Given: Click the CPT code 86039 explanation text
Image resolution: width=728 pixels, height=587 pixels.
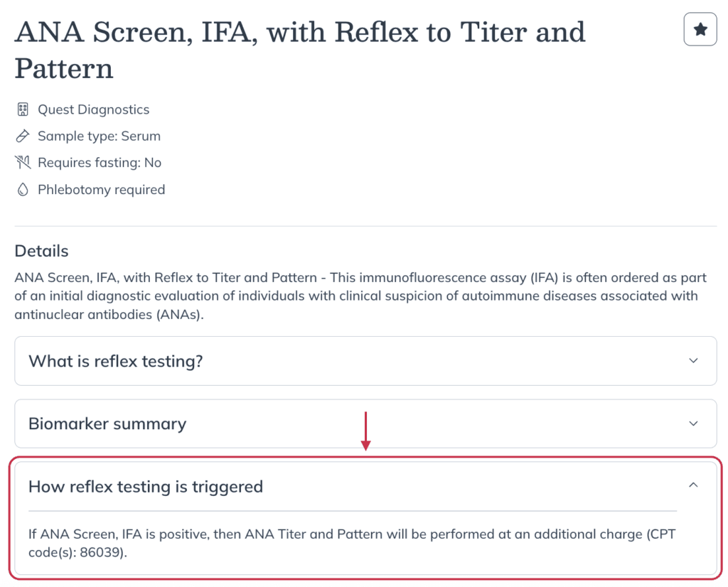Looking at the screenshot, I should [x=352, y=544].
